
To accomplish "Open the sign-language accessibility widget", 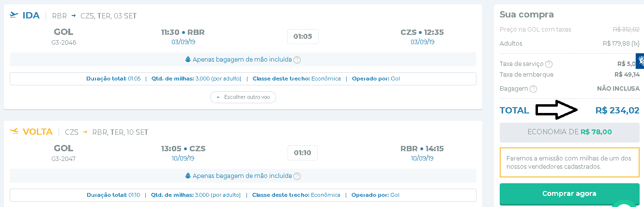I will coord(640,62).
